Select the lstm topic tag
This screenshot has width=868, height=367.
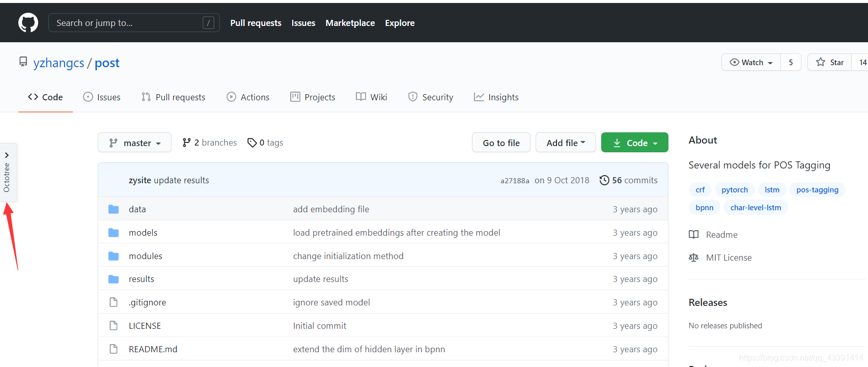click(x=772, y=190)
